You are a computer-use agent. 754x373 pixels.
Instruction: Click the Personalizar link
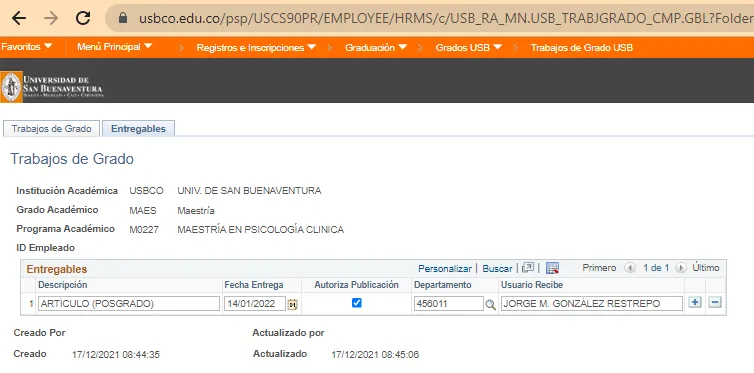[x=445, y=268]
